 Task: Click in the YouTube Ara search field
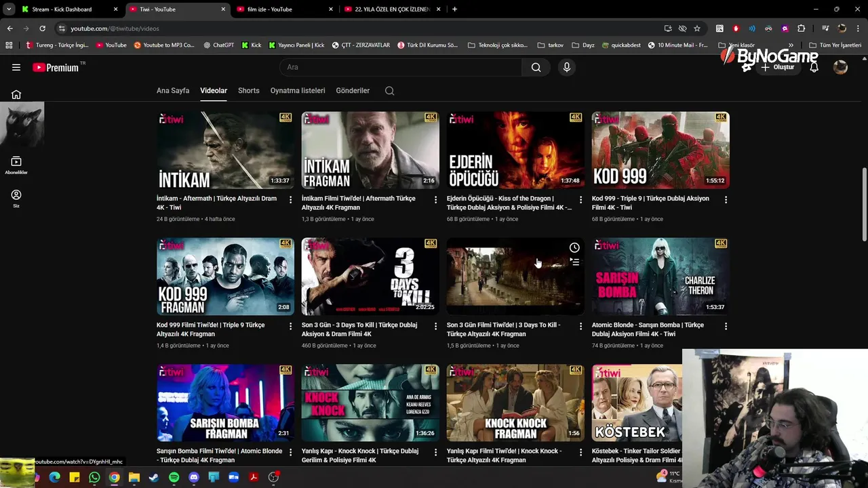[400, 67]
